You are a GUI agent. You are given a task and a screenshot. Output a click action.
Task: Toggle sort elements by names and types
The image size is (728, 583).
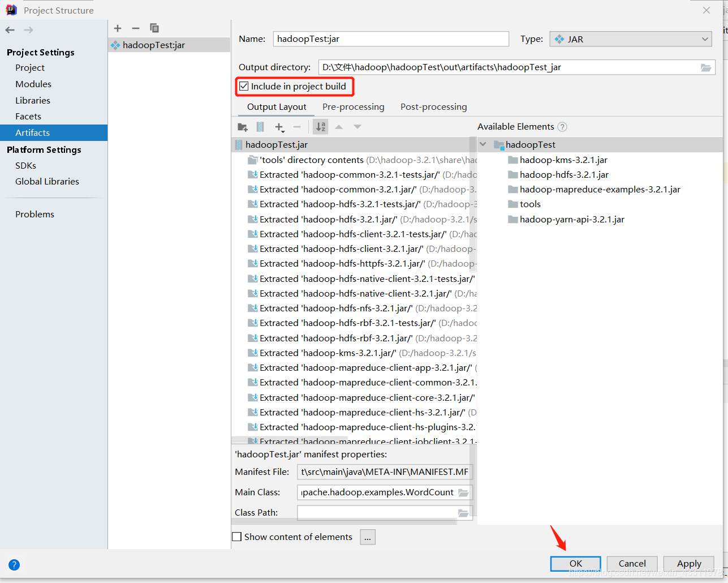(321, 127)
